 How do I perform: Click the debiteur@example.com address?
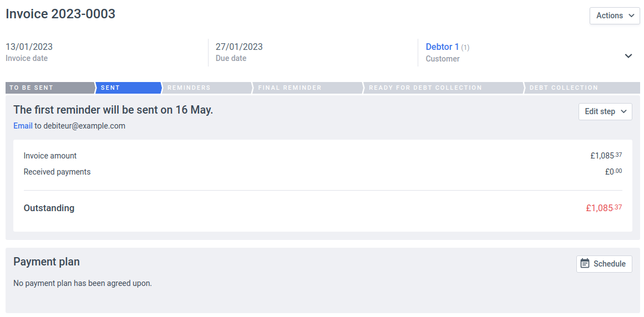point(84,126)
